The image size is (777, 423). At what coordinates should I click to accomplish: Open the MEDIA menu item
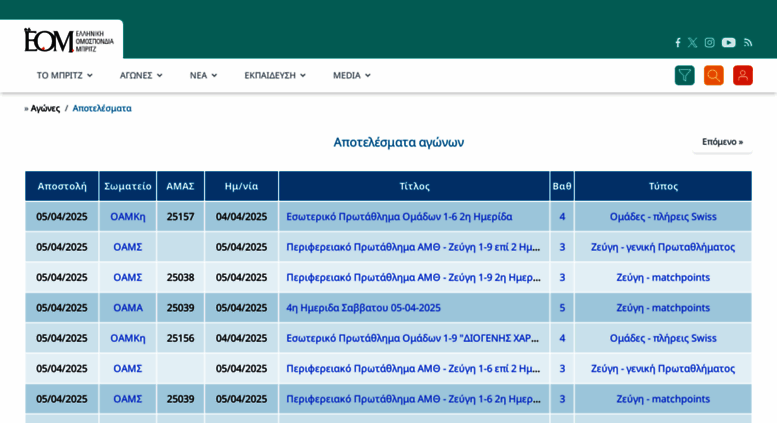[351, 75]
